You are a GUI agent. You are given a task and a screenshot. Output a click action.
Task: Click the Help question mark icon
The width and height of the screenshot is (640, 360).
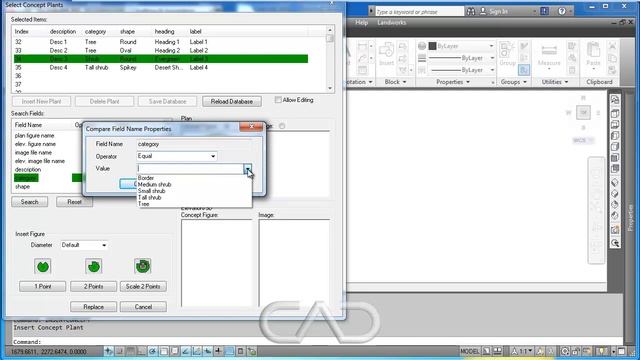tap(562, 11)
